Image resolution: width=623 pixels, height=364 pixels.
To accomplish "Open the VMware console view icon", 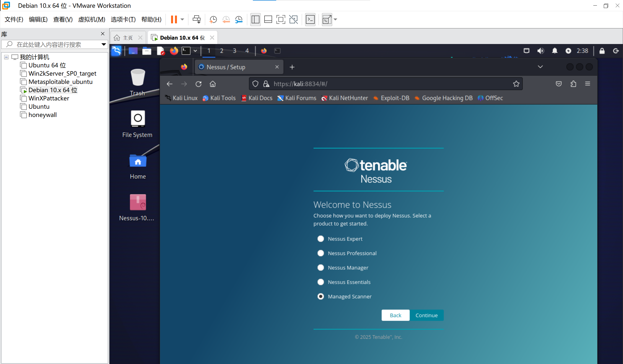I will coord(310,19).
